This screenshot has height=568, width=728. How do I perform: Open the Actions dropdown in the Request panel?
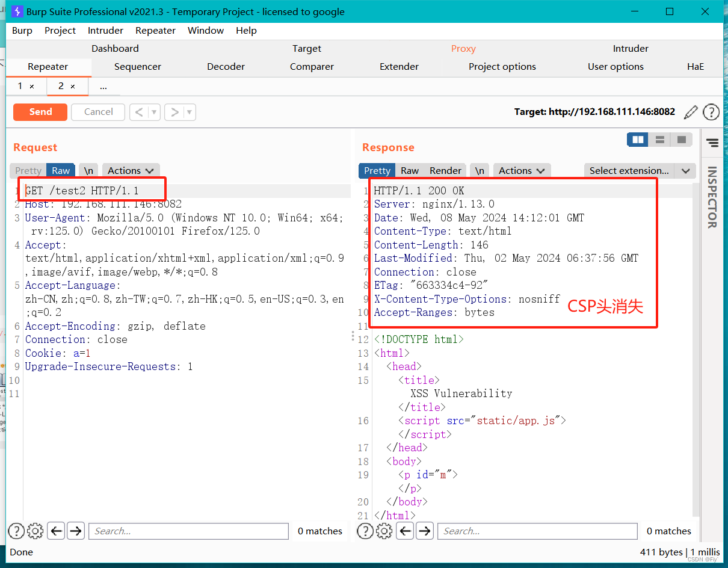pos(131,170)
